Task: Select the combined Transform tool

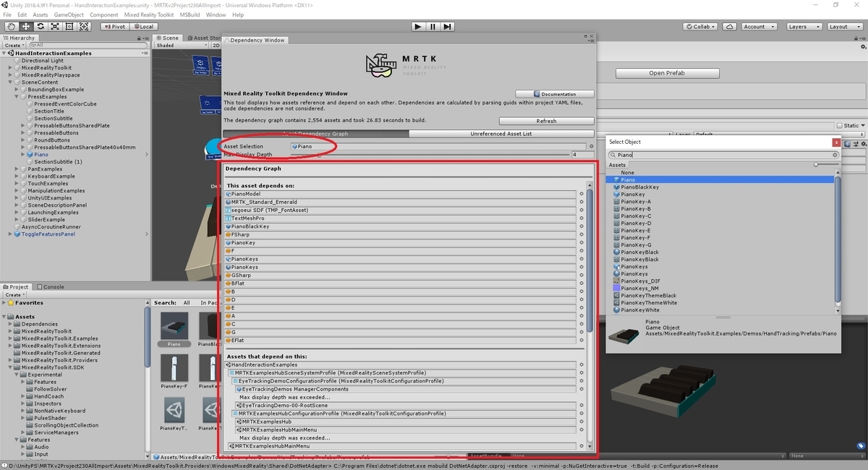Action: coord(85,27)
